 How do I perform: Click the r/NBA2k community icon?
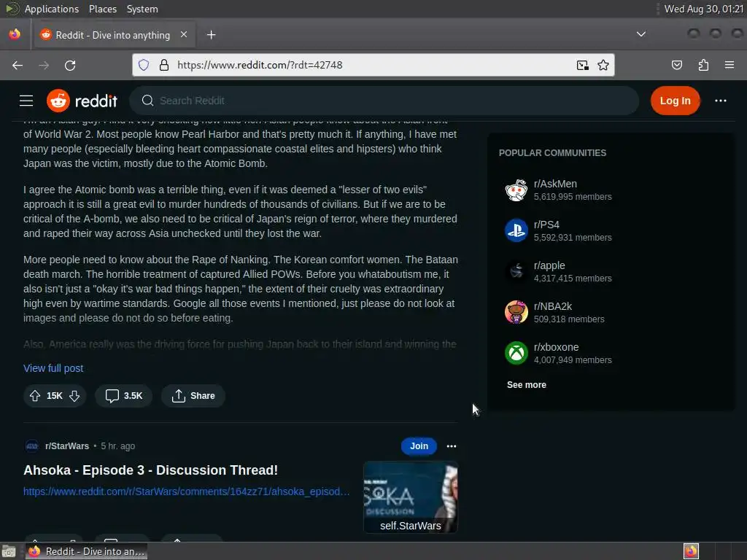(x=516, y=312)
